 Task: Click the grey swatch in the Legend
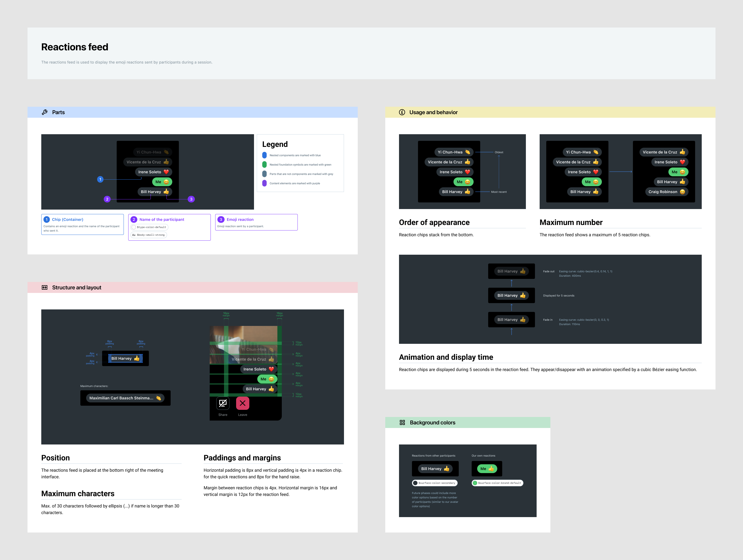pyautogui.click(x=264, y=174)
